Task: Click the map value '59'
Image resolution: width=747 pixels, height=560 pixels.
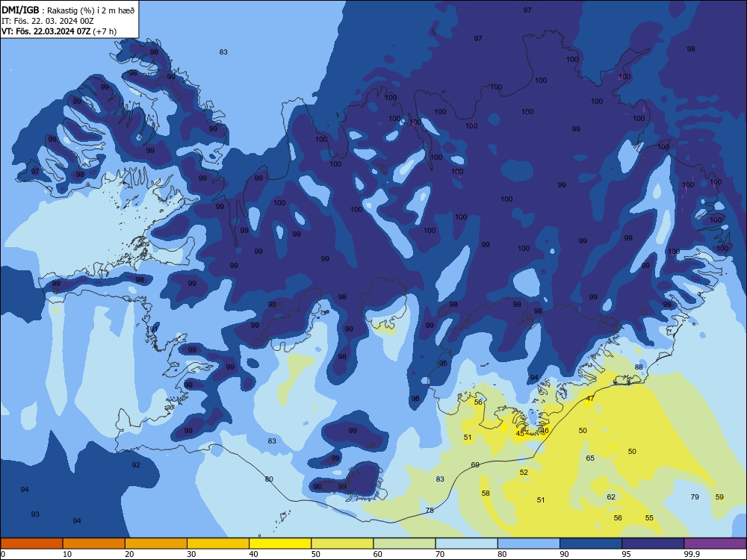Action: pyautogui.click(x=720, y=497)
